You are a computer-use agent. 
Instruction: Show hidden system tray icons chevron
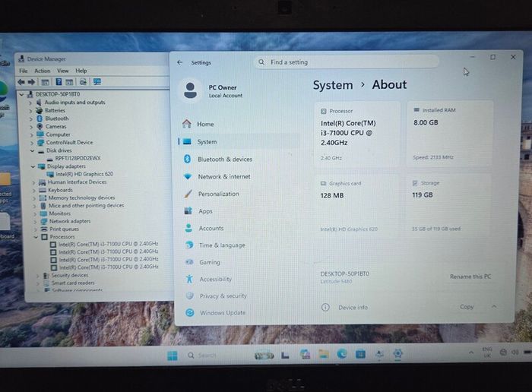(x=471, y=352)
